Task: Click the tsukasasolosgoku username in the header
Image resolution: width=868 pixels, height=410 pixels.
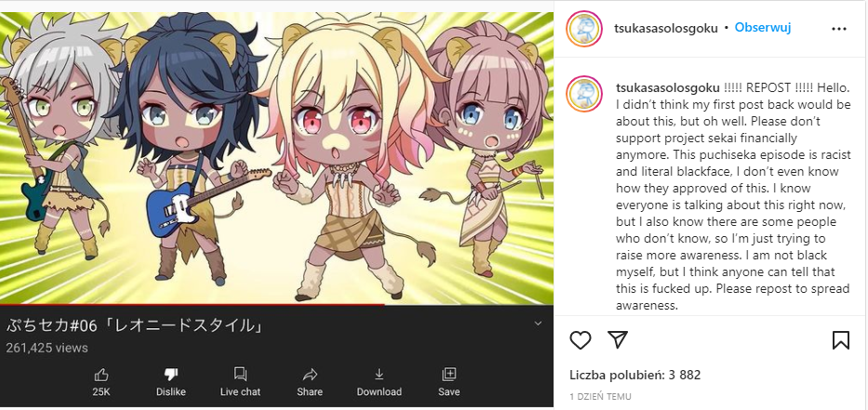Action: tap(666, 28)
